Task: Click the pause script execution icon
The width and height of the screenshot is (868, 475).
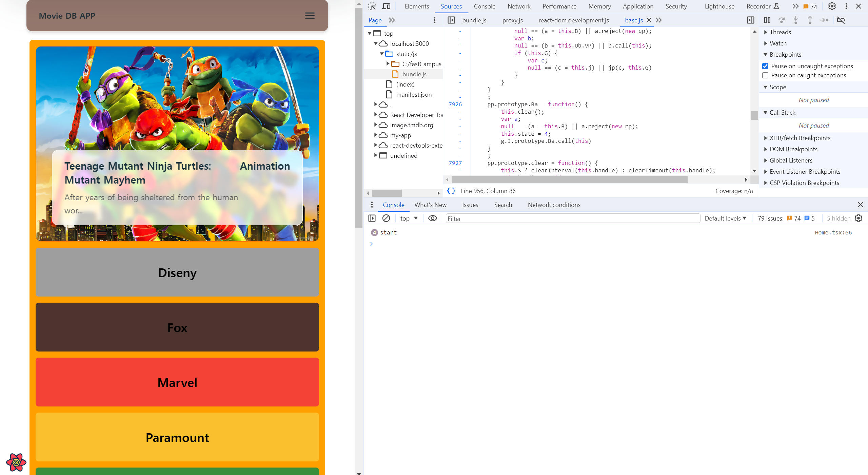Action: 767,20
